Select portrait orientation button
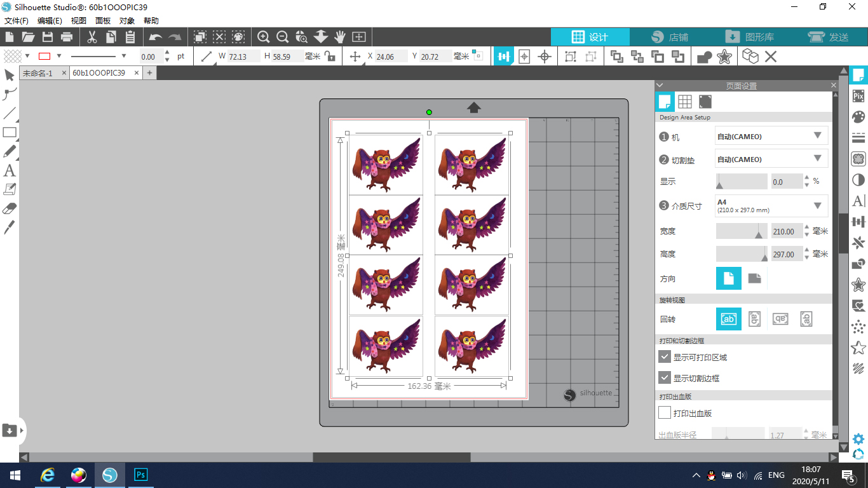Viewport: 868px width, 488px height. tap(729, 278)
